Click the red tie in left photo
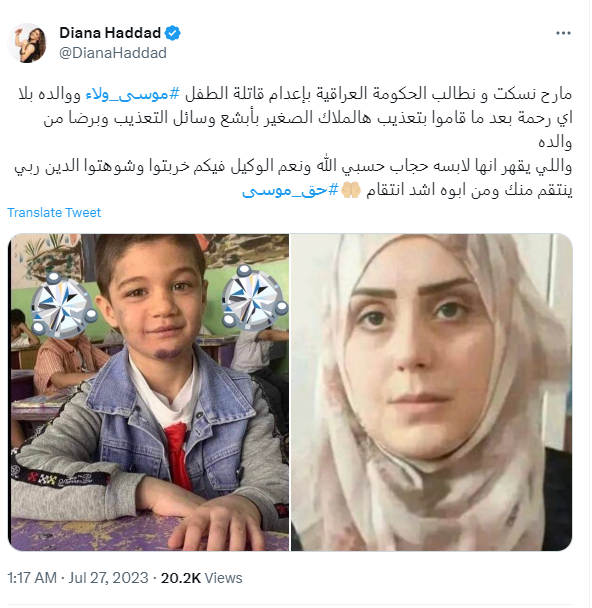This screenshot has width=592, height=608. tap(177, 454)
